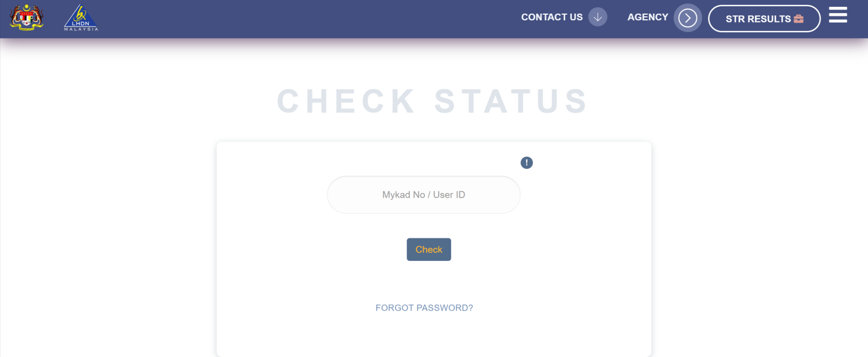Click the page background left of the card

pyautogui.click(x=107, y=226)
